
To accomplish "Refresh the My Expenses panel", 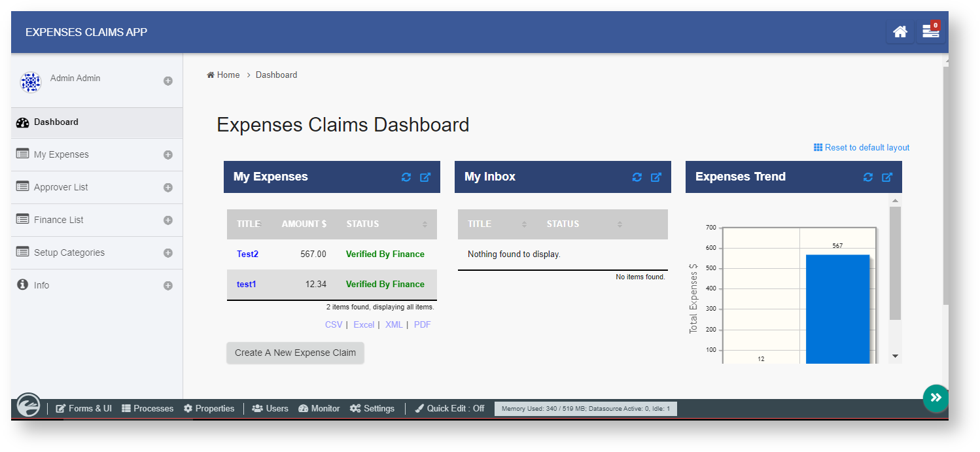I will point(406,177).
